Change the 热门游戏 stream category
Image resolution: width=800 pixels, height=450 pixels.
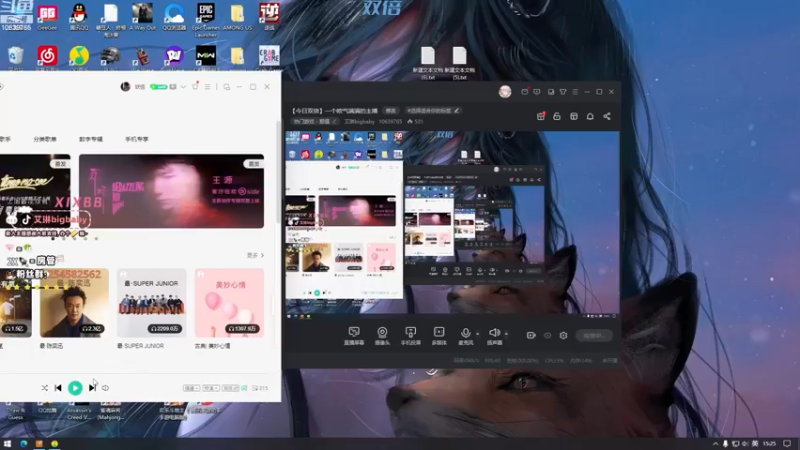pyautogui.click(x=315, y=121)
